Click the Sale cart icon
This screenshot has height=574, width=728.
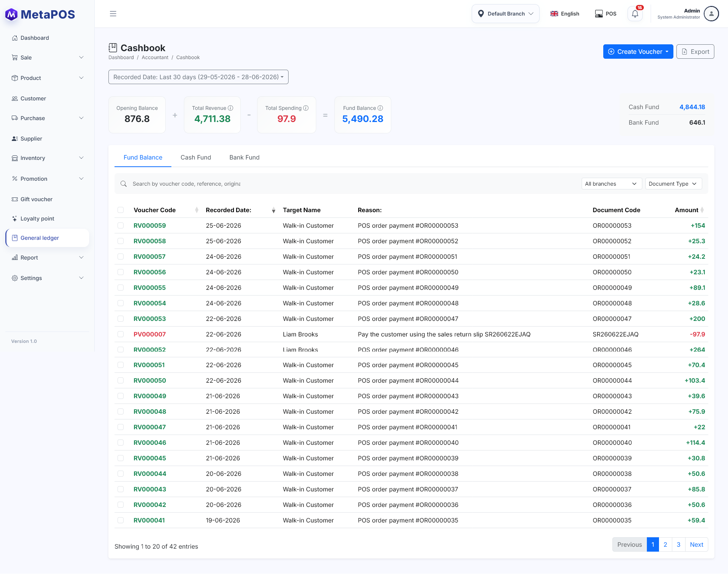(x=15, y=58)
